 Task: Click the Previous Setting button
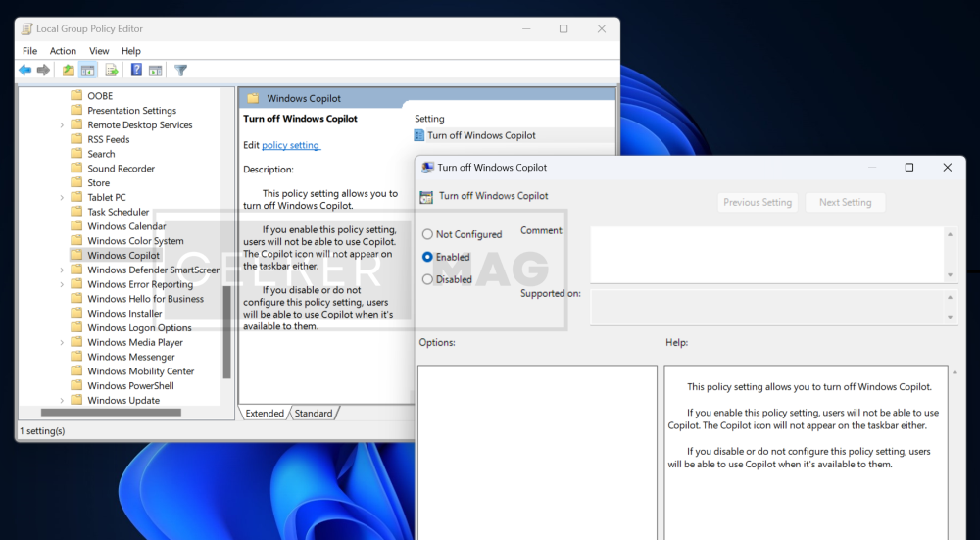[x=758, y=203]
